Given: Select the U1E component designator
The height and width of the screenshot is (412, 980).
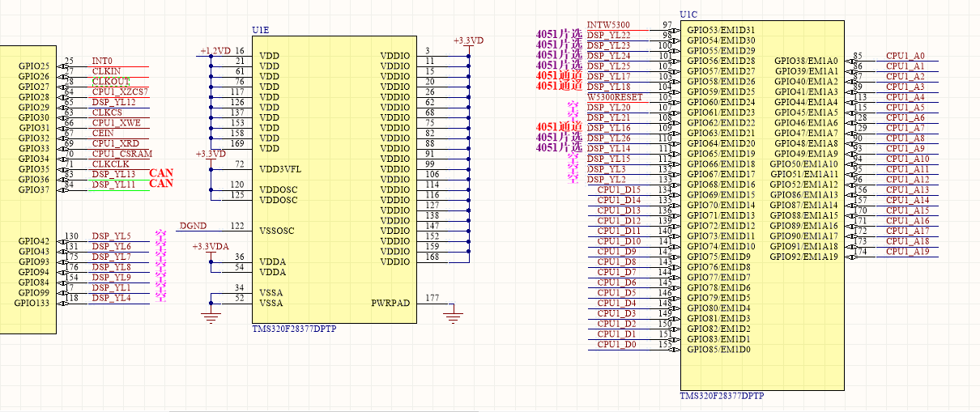Looking at the screenshot, I should [x=261, y=30].
